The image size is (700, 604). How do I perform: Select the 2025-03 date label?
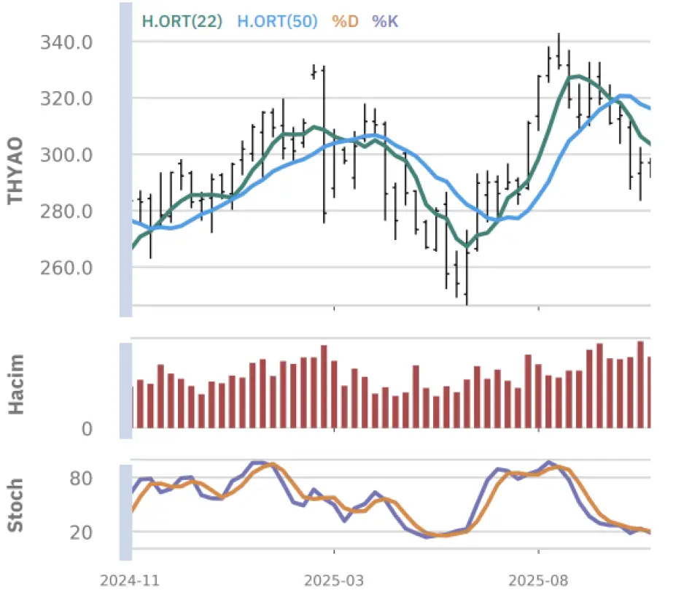(334, 581)
